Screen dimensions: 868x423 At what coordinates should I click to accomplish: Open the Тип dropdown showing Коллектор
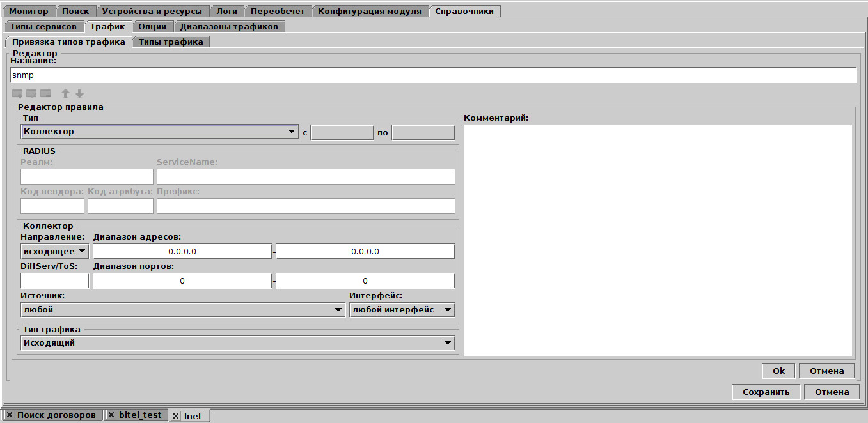pyautogui.click(x=292, y=132)
